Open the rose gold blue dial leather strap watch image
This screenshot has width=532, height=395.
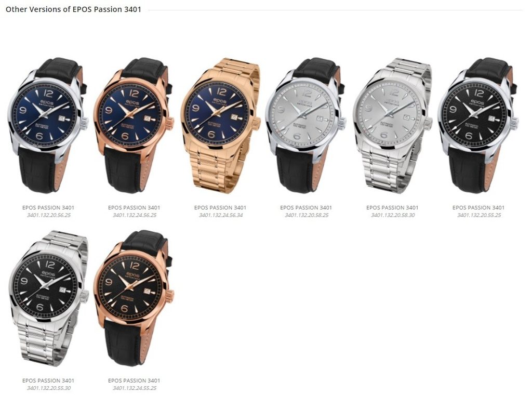(x=134, y=126)
